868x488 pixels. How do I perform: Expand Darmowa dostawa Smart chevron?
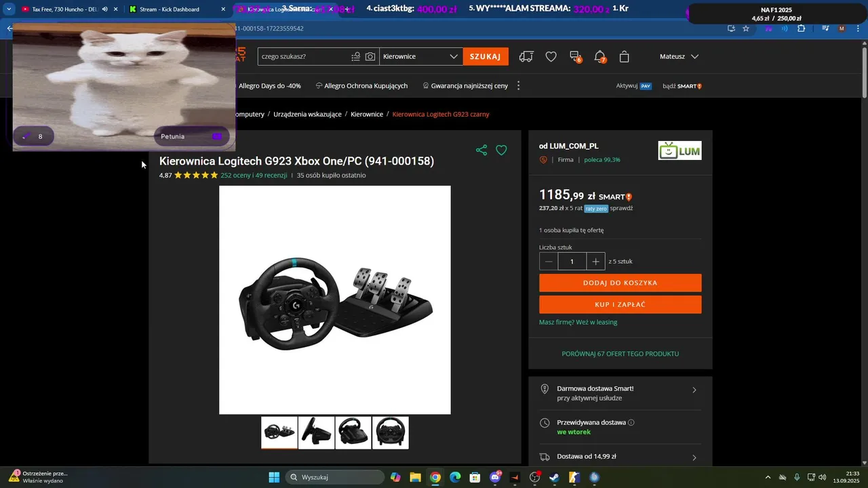[x=694, y=390]
